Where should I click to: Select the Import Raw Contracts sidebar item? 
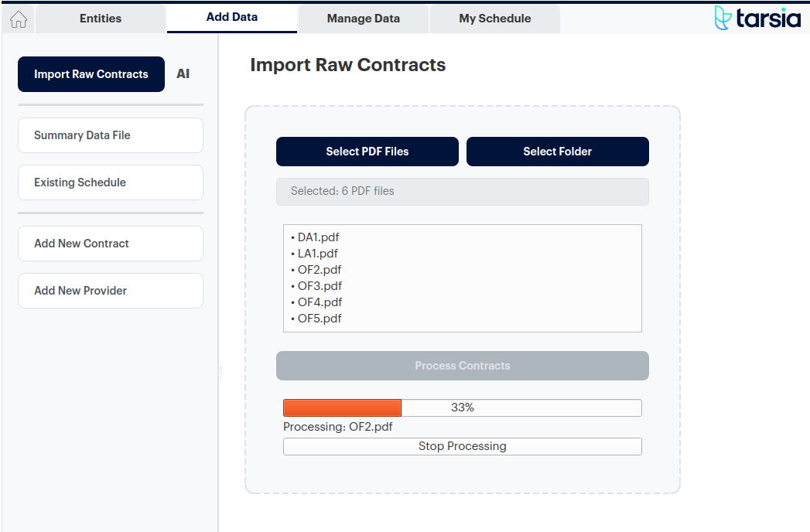click(91, 73)
